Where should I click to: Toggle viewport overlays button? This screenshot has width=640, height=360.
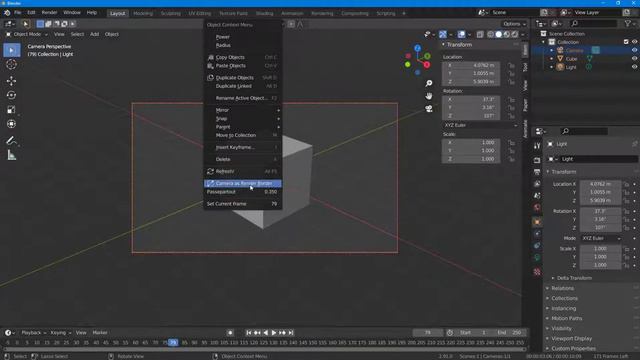pos(461,34)
